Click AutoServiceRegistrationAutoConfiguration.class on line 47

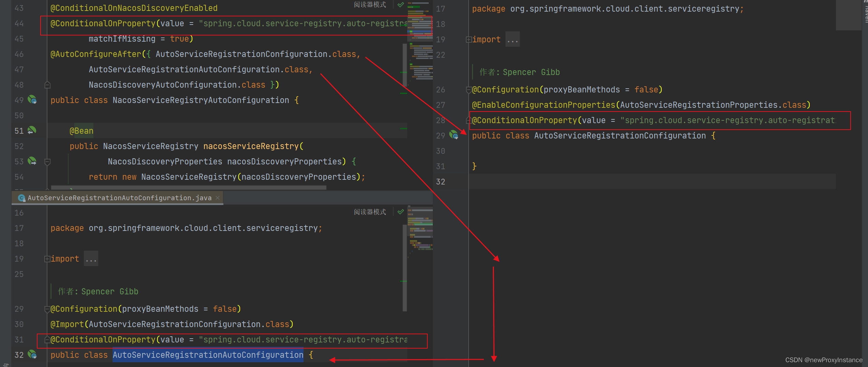pyautogui.click(x=198, y=69)
